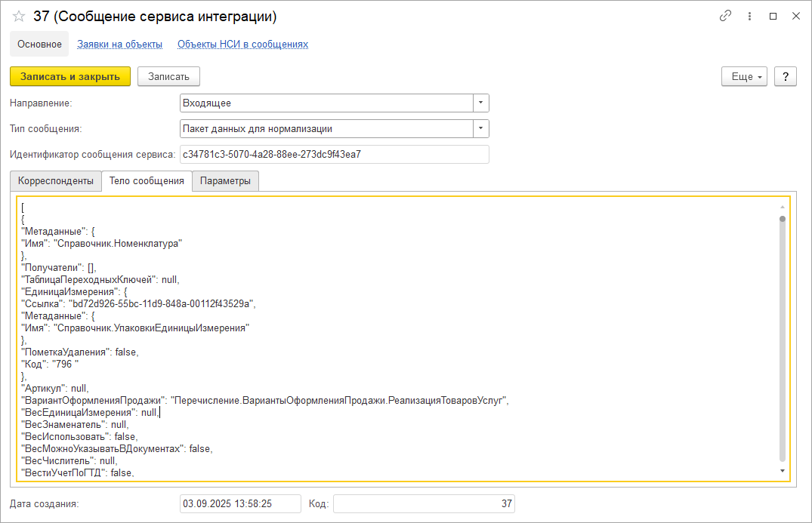Add form to favorites with star icon
The width and height of the screenshot is (812, 523).
pos(19,17)
